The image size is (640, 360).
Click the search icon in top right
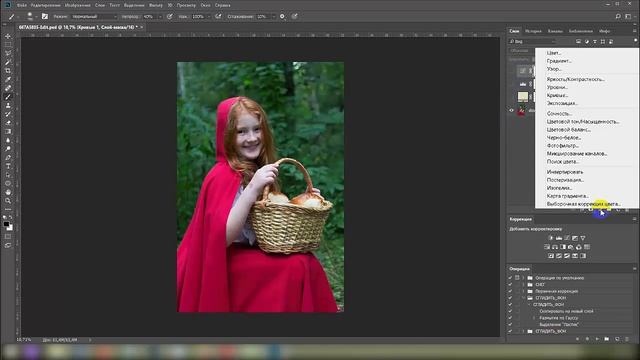click(x=618, y=16)
